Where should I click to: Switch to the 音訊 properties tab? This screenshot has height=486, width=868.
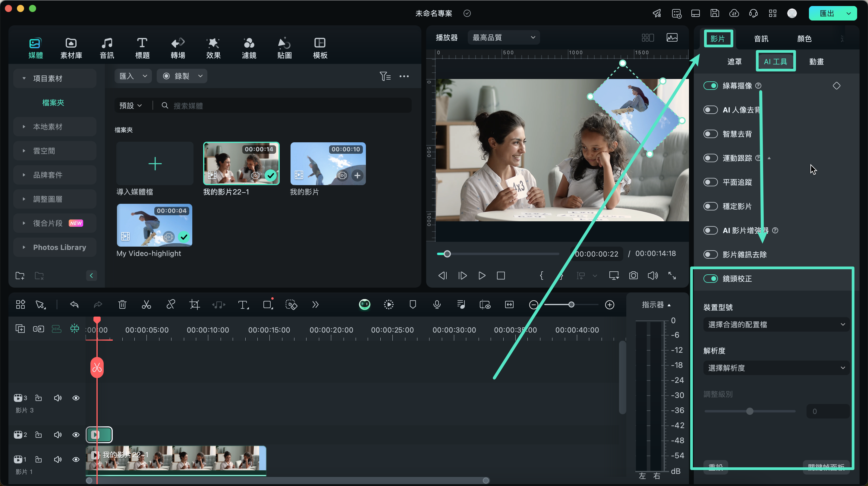[761, 39]
